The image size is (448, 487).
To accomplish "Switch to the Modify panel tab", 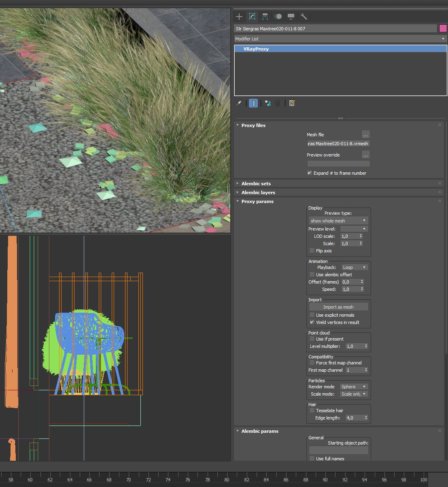I will coord(252,17).
